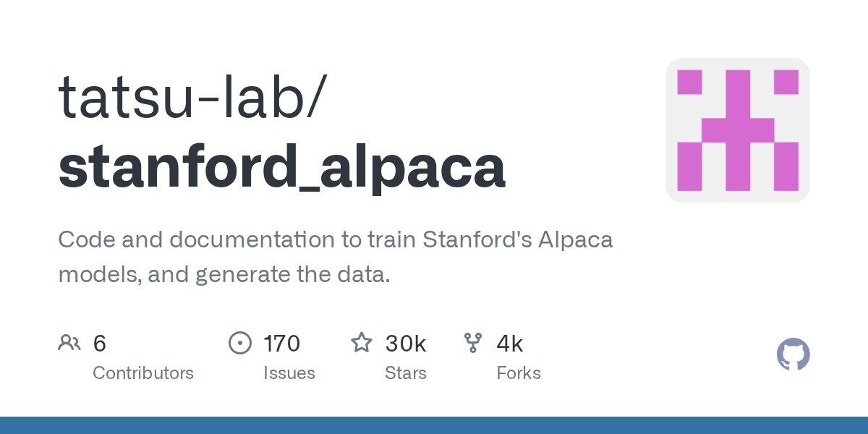The height and width of the screenshot is (434, 868).
Task: Click the Contributors label
Action: (143, 373)
